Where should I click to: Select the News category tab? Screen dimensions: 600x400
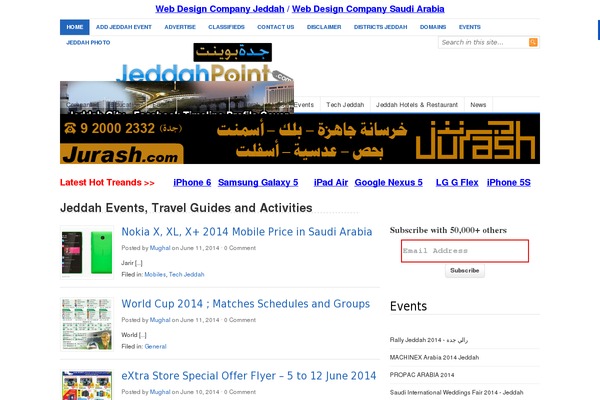click(478, 104)
